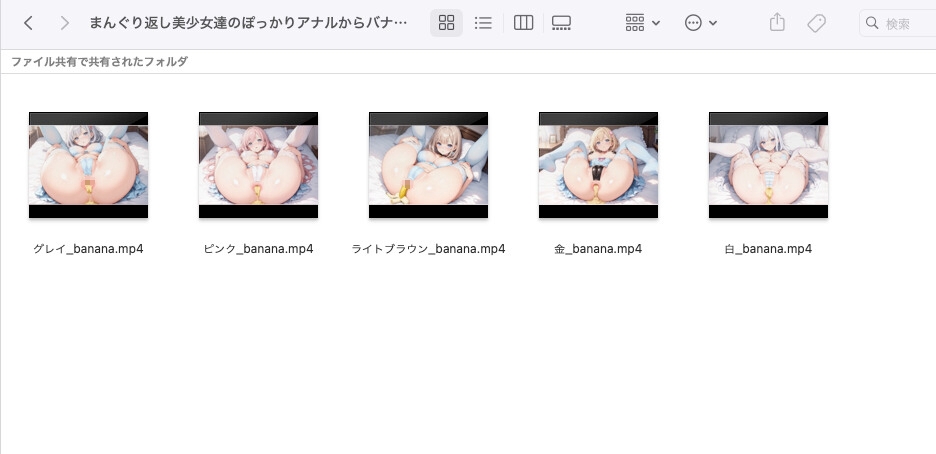The image size is (936, 454).
Task: Go back with the left chevron button
Action: pyautogui.click(x=28, y=23)
